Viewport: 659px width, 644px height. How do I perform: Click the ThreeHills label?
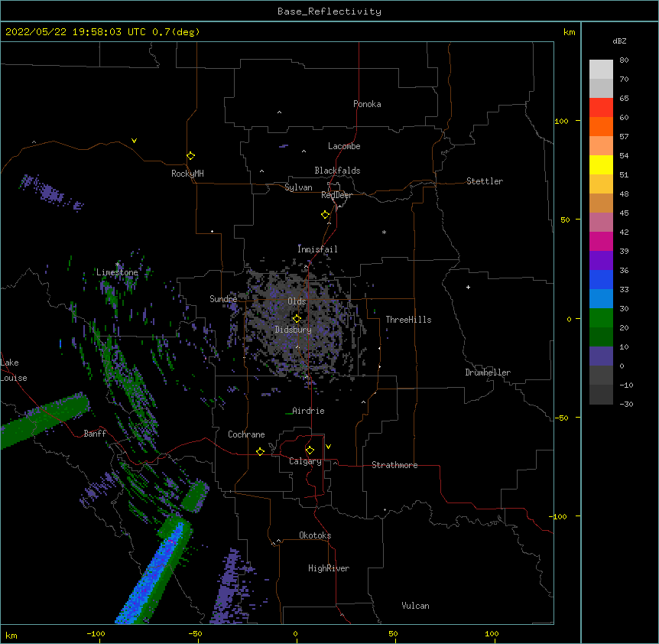click(408, 320)
